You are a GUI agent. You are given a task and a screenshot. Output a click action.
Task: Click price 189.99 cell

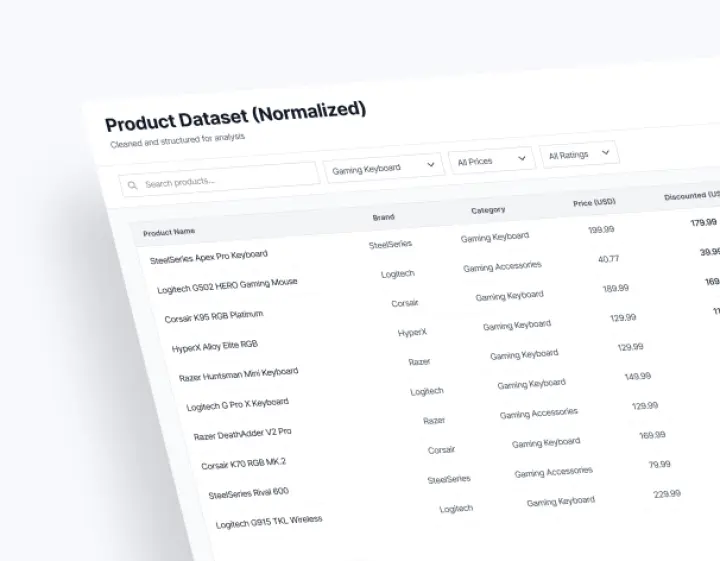pos(615,288)
